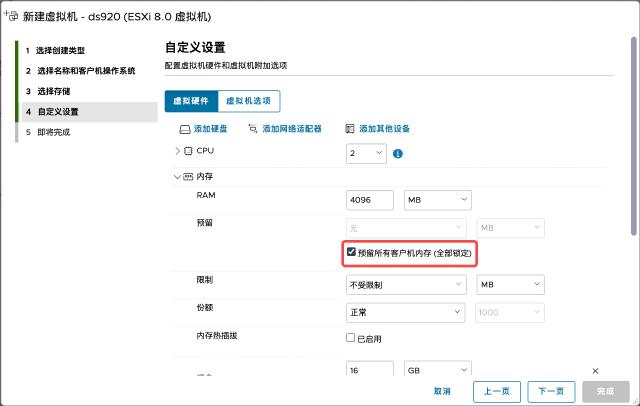The width and height of the screenshot is (640, 406).
Task: Click the 下一页 button
Action: tap(551, 391)
